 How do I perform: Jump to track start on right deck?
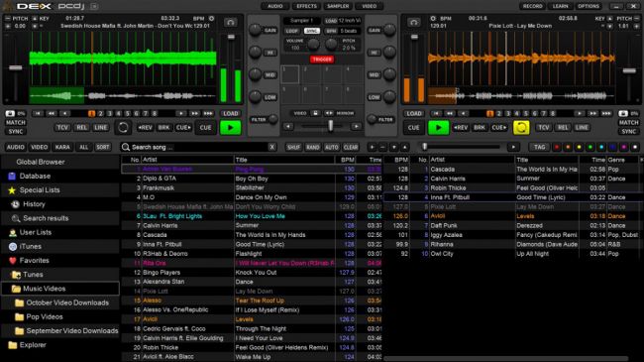436,113
